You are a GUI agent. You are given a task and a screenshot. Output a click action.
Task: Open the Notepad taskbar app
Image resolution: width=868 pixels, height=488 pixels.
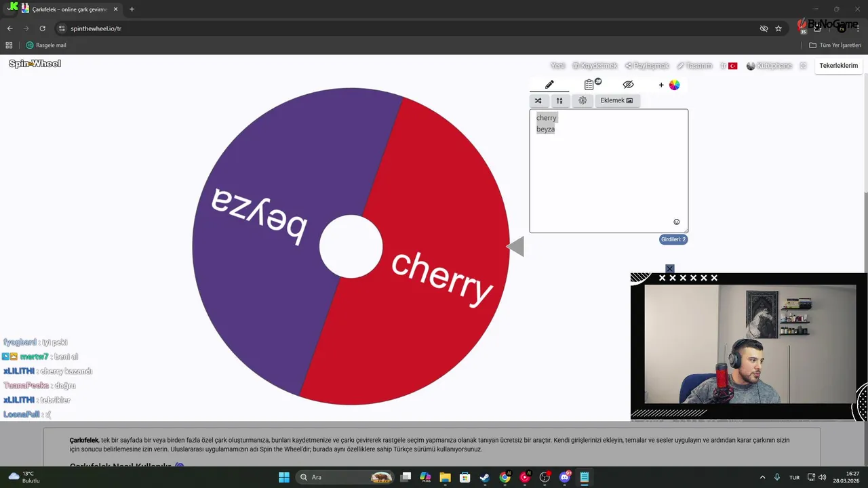(584, 477)
